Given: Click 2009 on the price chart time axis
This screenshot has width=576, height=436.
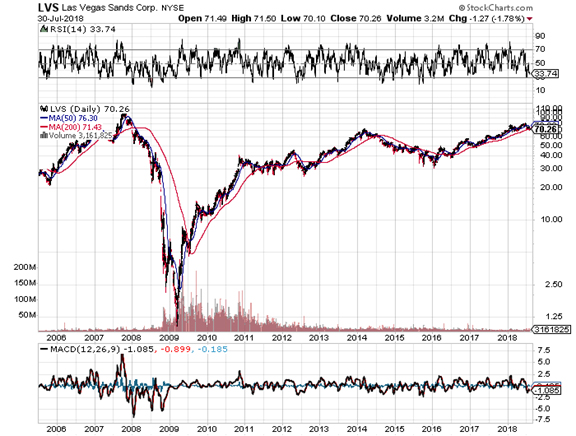Looking at the screenshot, I should tap(169, 338).
